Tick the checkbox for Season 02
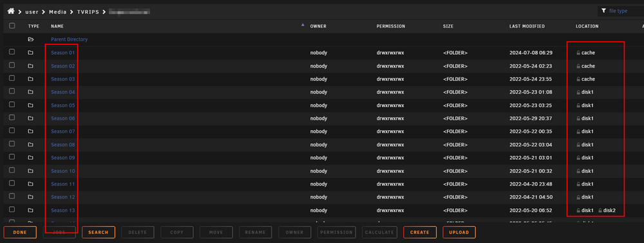The height and width of the screenshot is (243, 644). (x=12, y=65)
